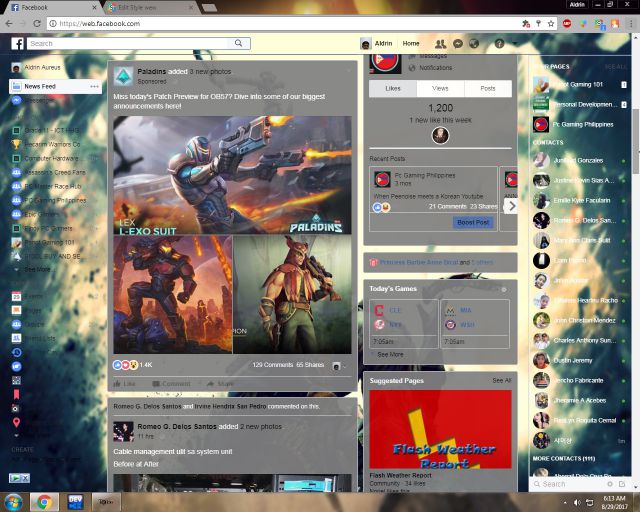Open the L-EXO SUIT Paladins photo
The width and height of the screenshot is (640, 512).
pos(232,175)
